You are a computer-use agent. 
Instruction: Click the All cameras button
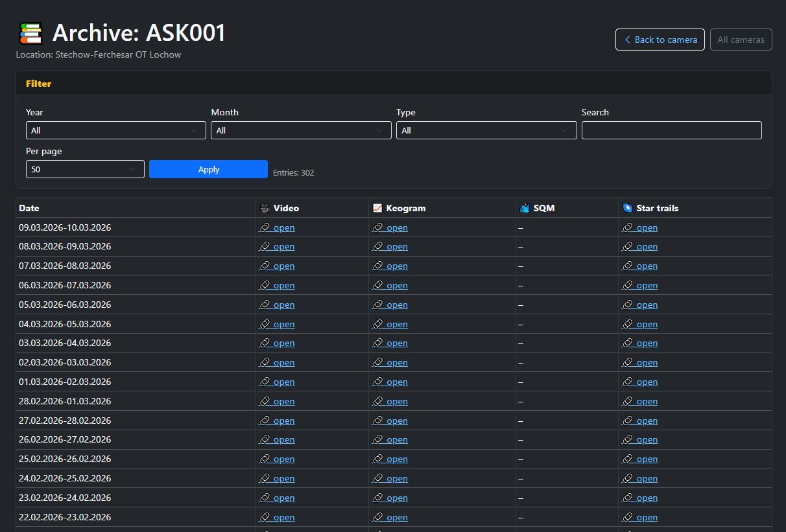tap(741, 39)
